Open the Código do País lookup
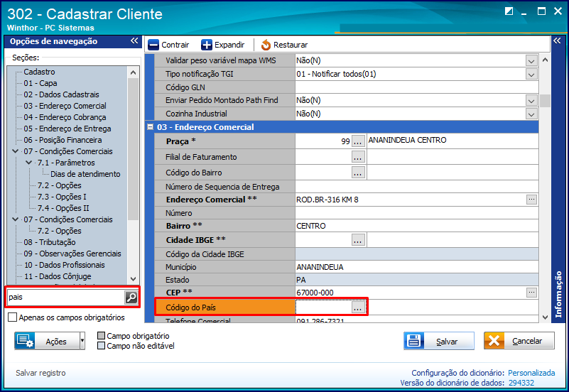 click(x=358, y=307)
